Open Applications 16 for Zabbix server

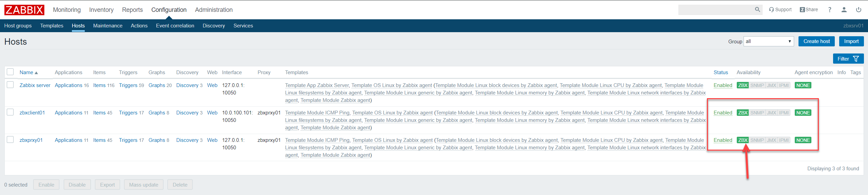tap(68, 85)
